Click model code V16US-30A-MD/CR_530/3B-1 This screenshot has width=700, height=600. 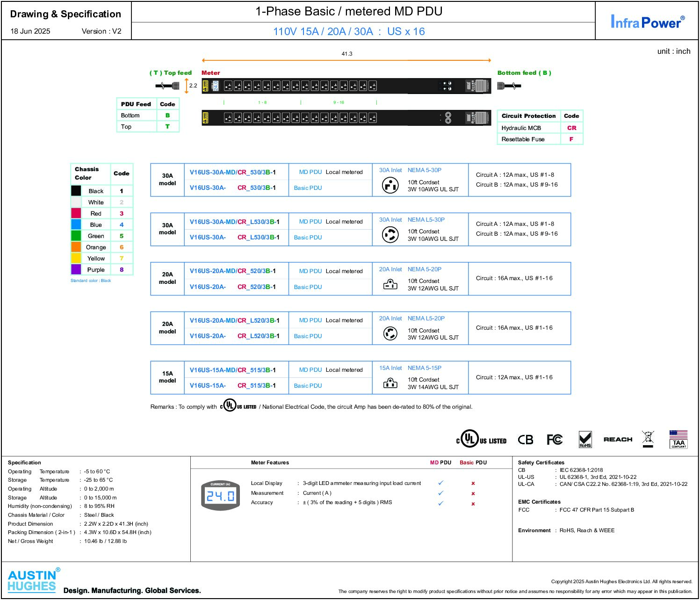coord(232,172)
